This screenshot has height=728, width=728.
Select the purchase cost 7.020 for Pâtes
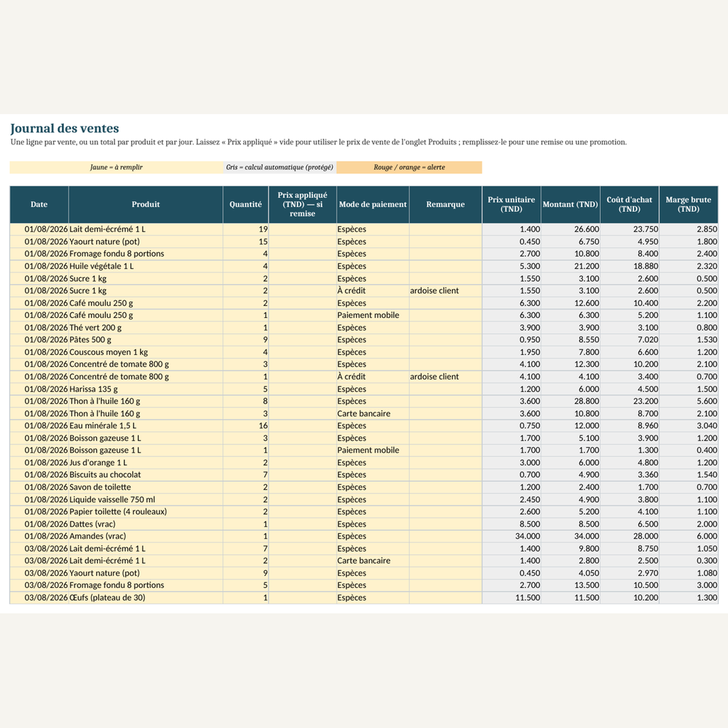tap(629, 339)
